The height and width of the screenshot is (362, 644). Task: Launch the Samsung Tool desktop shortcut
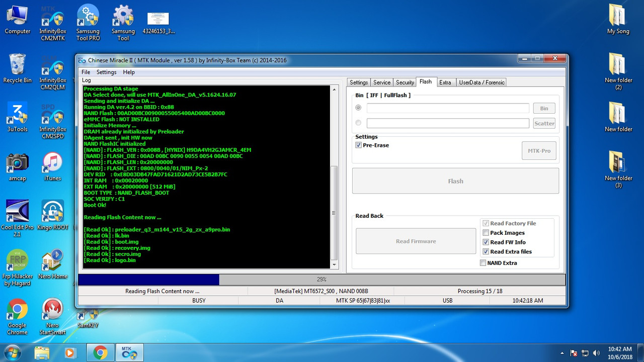(123, 23)
